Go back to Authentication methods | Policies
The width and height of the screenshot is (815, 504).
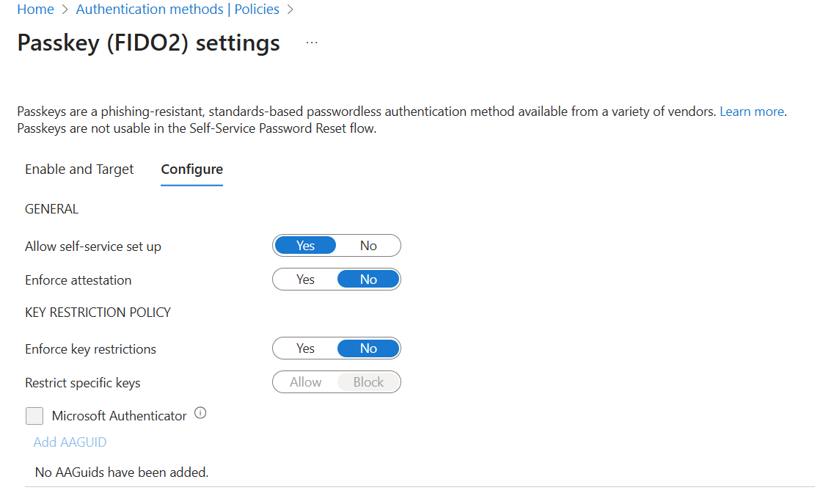pos(177,10)
